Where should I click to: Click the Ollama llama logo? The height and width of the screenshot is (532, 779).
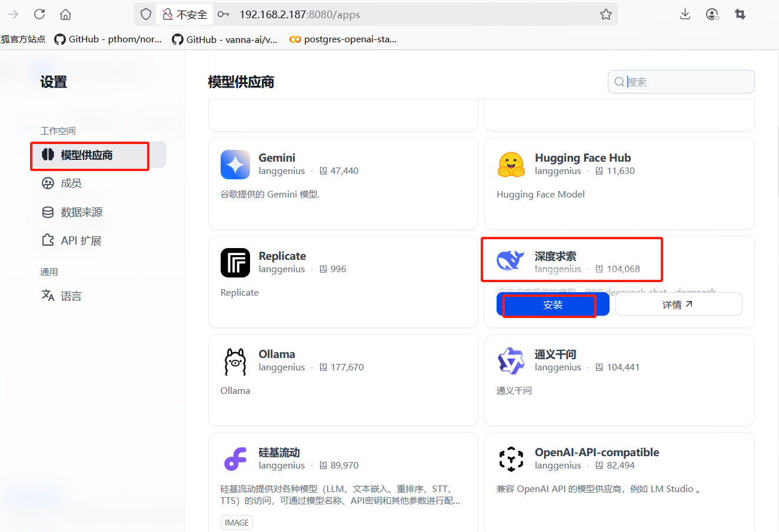click(x=235, y=361)
